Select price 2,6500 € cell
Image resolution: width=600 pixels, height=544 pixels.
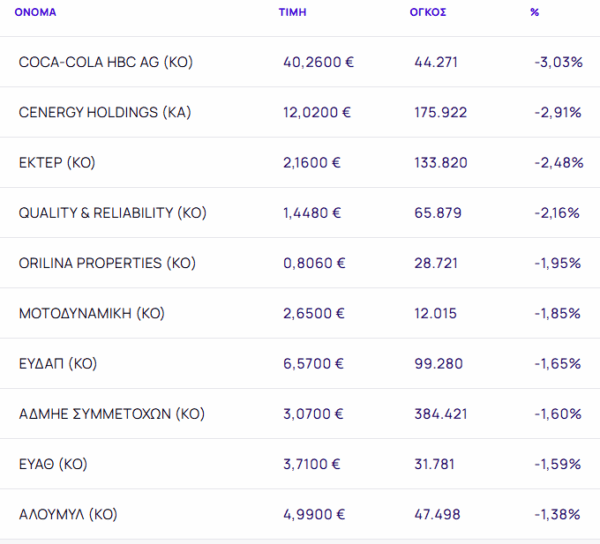pos(314,313)
